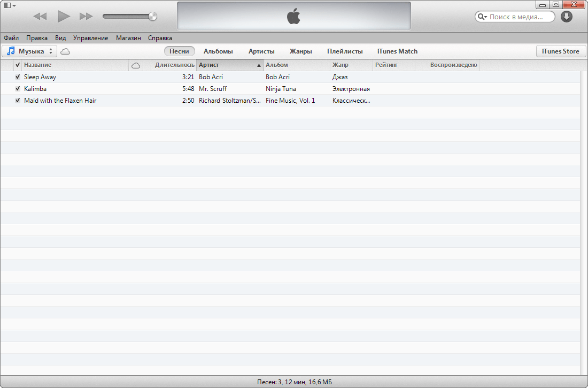Open the Музыка library dropdown

tap(29, 51)
